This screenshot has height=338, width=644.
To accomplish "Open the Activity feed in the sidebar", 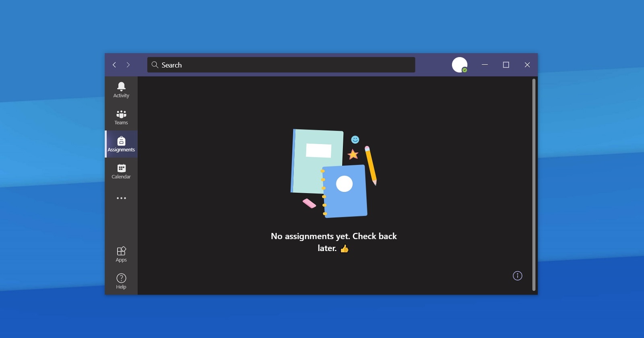I will [121, 90].
